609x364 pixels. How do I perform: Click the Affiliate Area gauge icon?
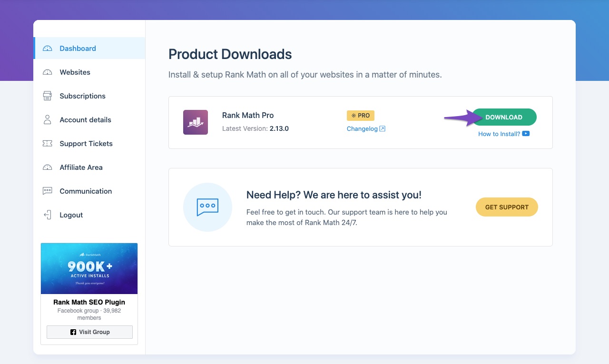pyautogui.click(x=47, y=167)
